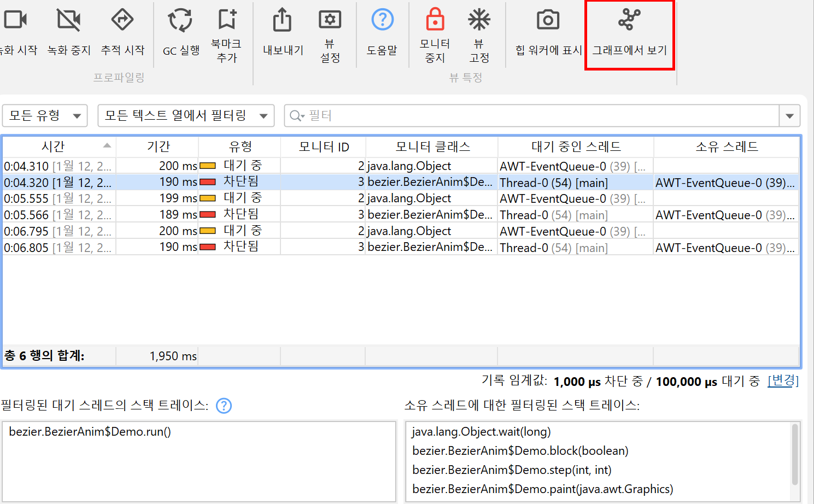Click the 녹화 중지 (stop recording) icon
This screenshot has height=504, width=814.
(x=69, y=21)
